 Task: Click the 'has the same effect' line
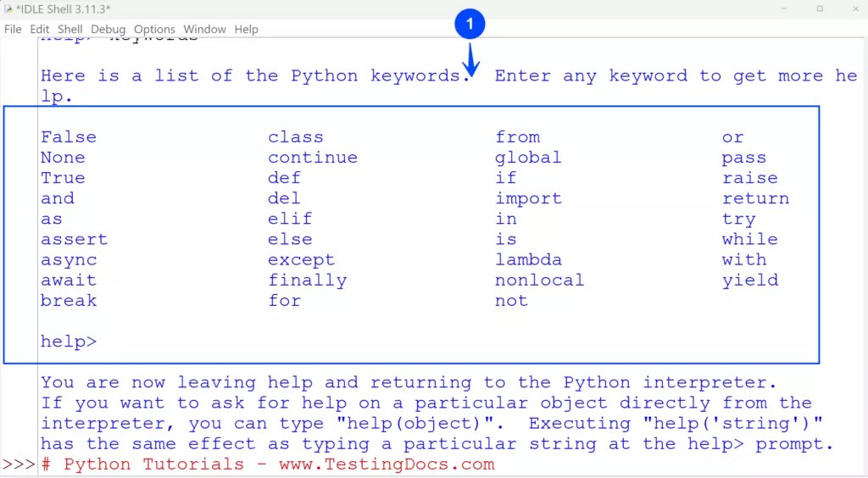(437, 444)
